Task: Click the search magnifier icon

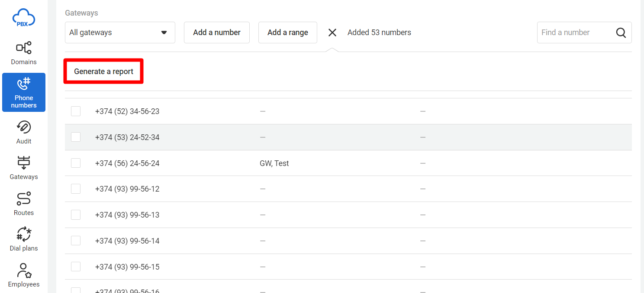Action: tap(621, 33)
